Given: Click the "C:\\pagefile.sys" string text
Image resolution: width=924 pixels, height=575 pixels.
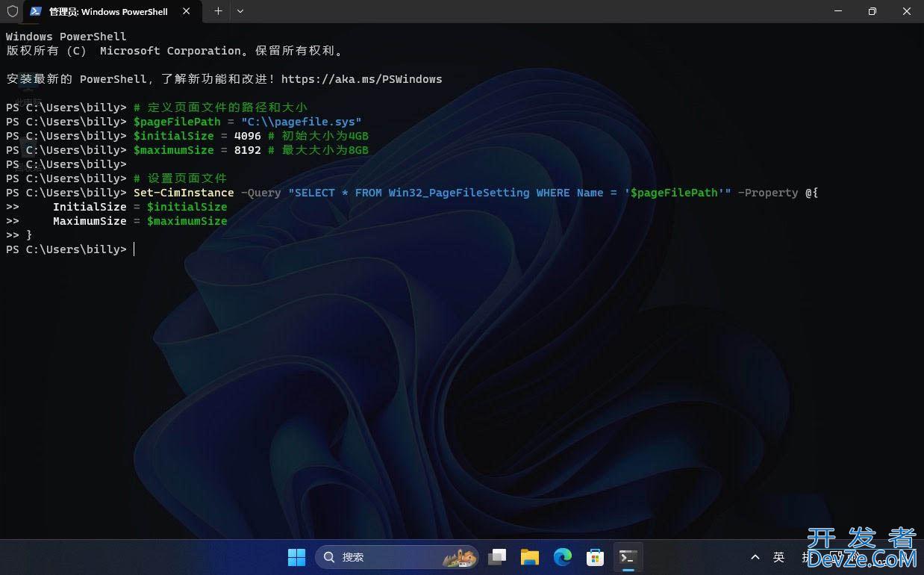Looking at the screenshot, I should [x=301, y=122].
